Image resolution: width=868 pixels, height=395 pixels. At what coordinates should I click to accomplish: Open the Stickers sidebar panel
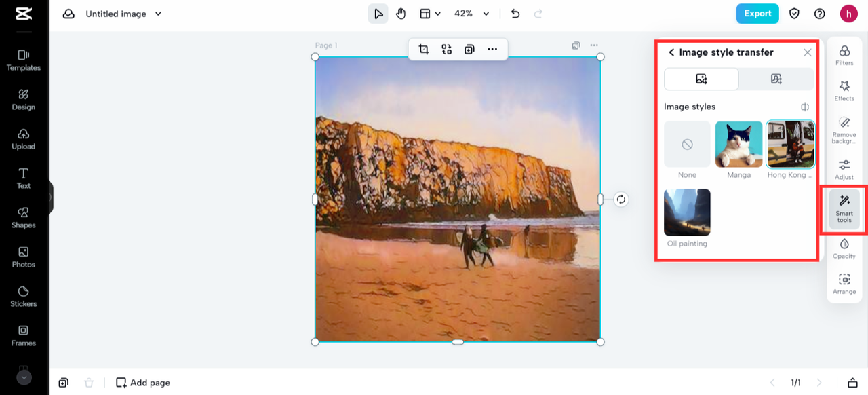click(24, 296)
